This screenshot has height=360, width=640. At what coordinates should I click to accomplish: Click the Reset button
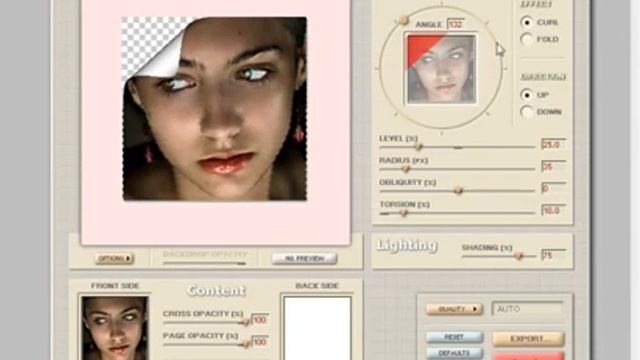454,337
